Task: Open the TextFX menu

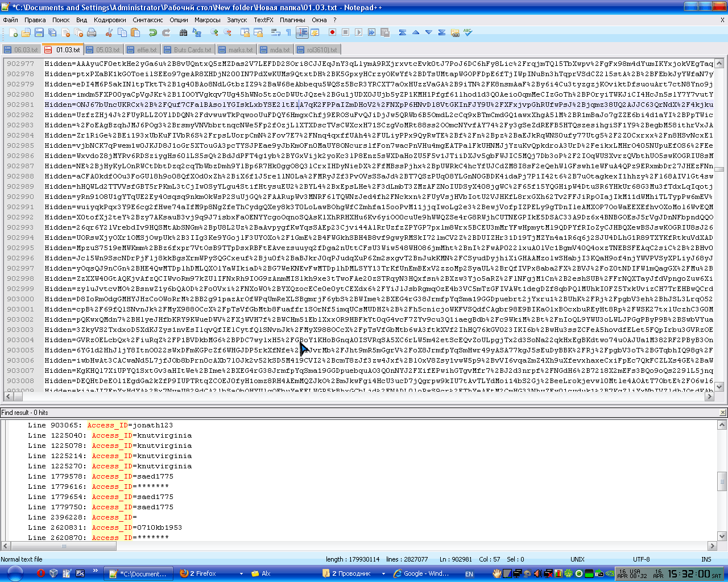Action: tap(263, 20)
